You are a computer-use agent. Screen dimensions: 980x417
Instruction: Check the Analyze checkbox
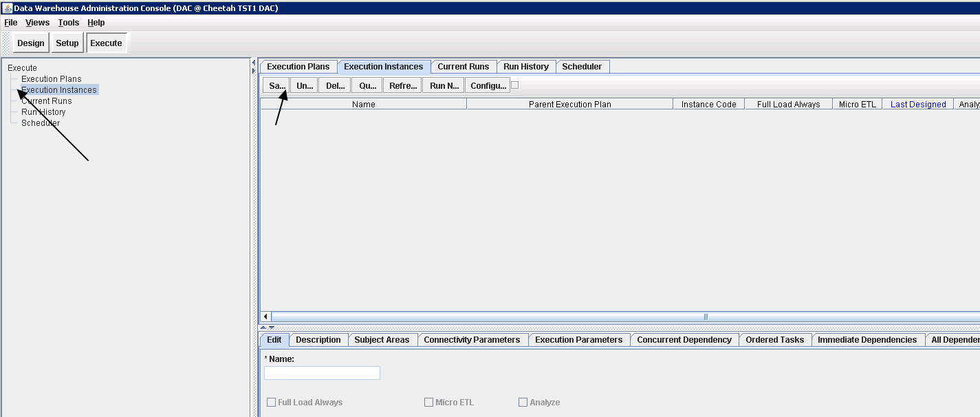(523, 402)
